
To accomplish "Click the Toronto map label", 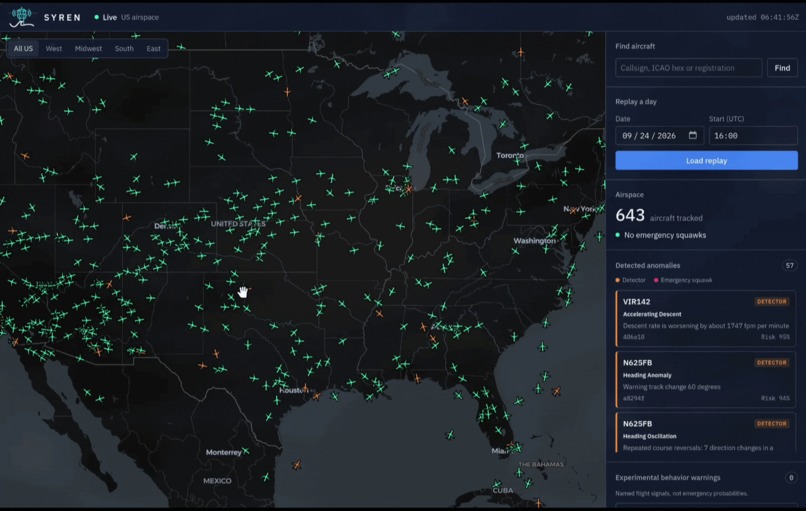I will [509, 155].
